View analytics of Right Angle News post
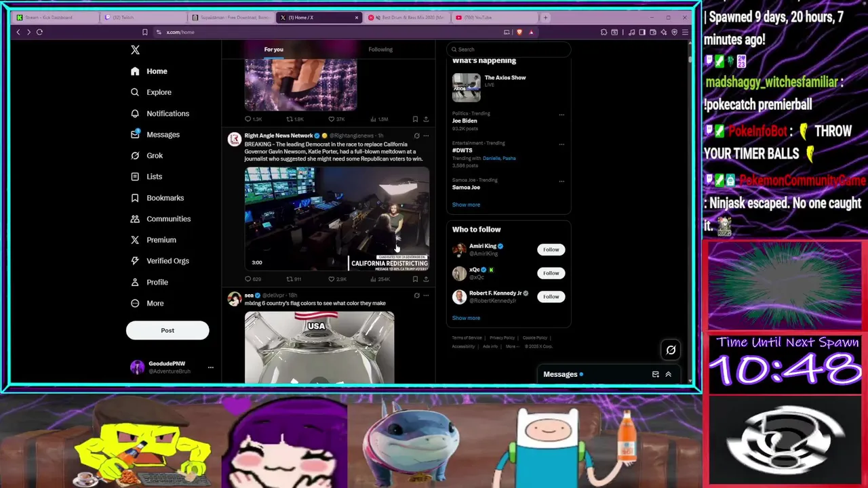This screenshot has width=868, height=488. pos(380,279)
